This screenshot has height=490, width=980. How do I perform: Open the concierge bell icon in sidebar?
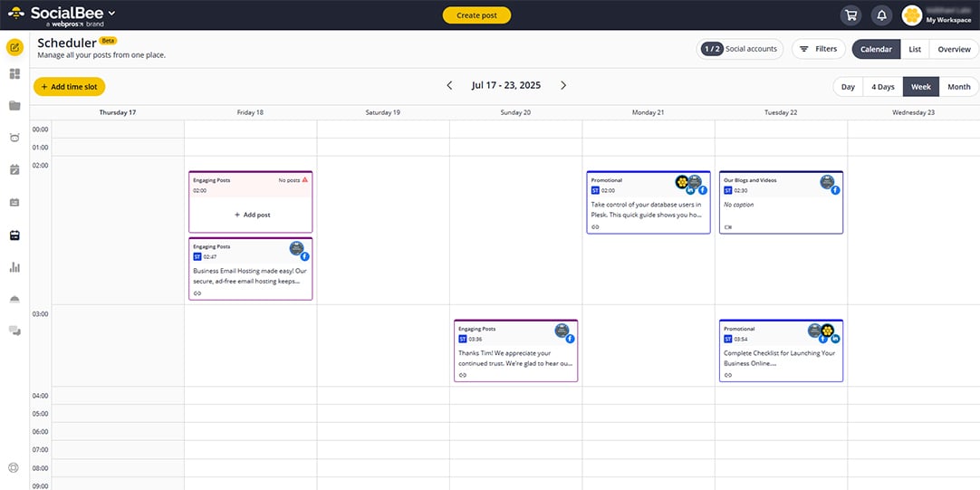(x=15, y=300)
